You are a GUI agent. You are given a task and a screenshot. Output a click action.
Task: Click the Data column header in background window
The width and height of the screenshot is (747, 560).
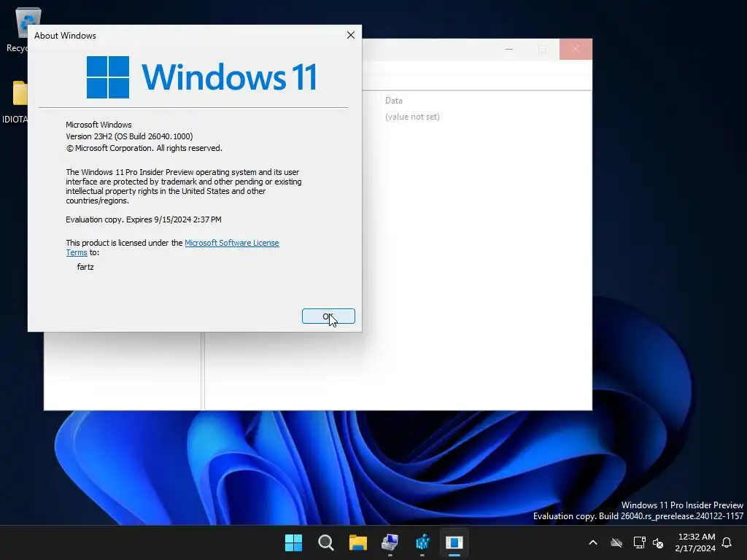[x=393, y=101]
